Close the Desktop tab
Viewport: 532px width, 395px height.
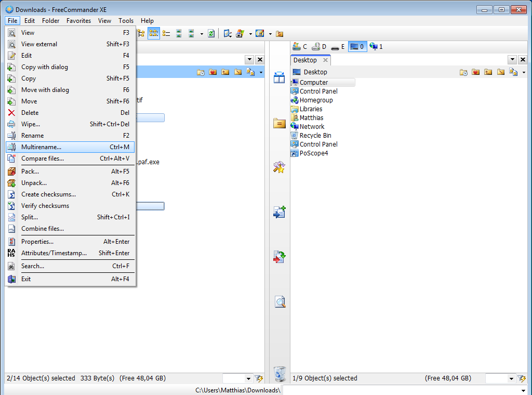coord(325,60)
